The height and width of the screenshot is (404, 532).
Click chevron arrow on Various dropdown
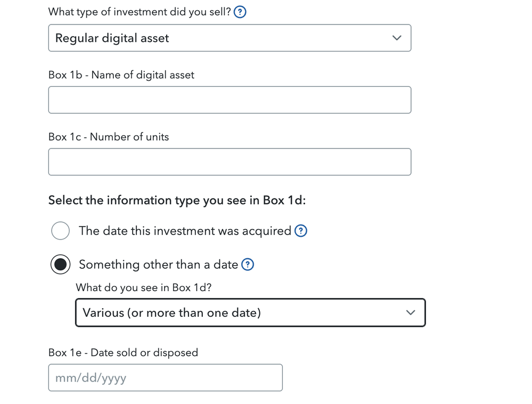point(411,313)
